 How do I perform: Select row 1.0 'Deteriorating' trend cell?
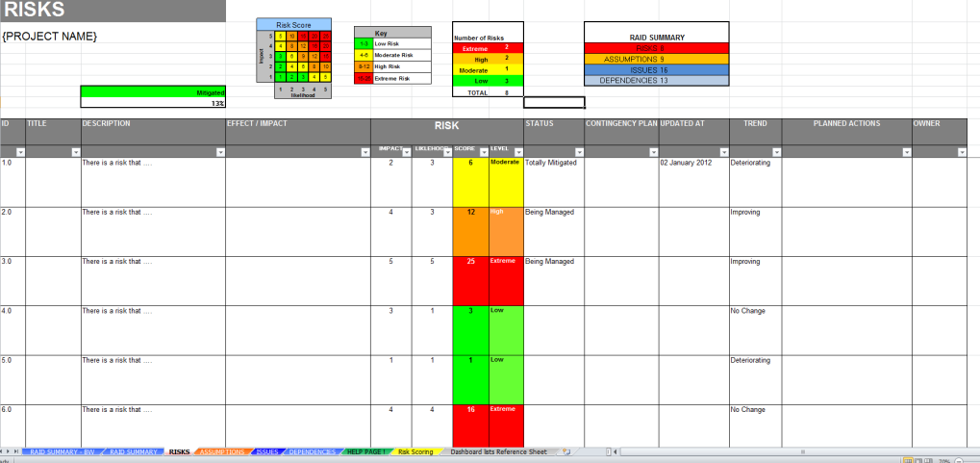755,182
